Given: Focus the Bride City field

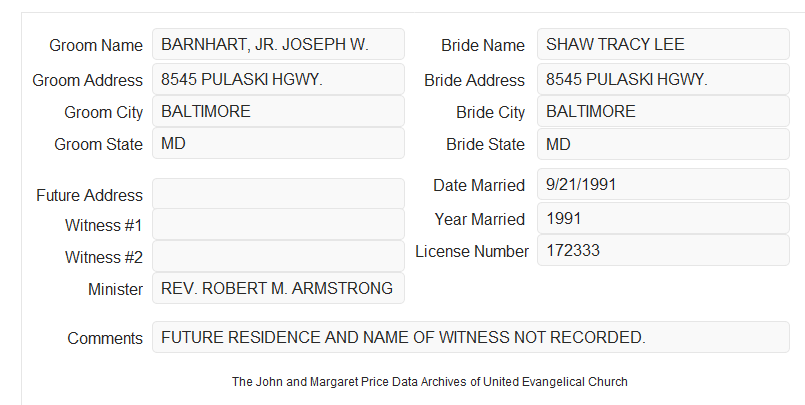Looking at the screenshot, I should click(x=663, y=111).
